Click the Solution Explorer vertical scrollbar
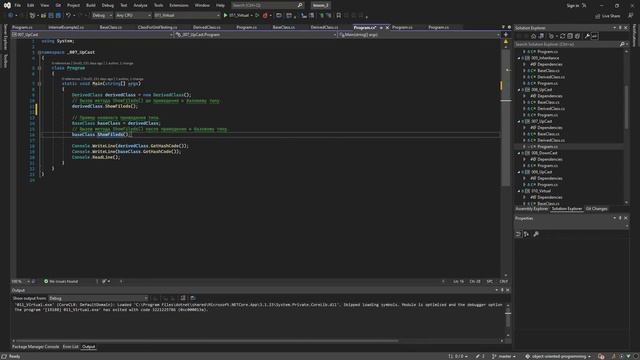 click(627, 107)
